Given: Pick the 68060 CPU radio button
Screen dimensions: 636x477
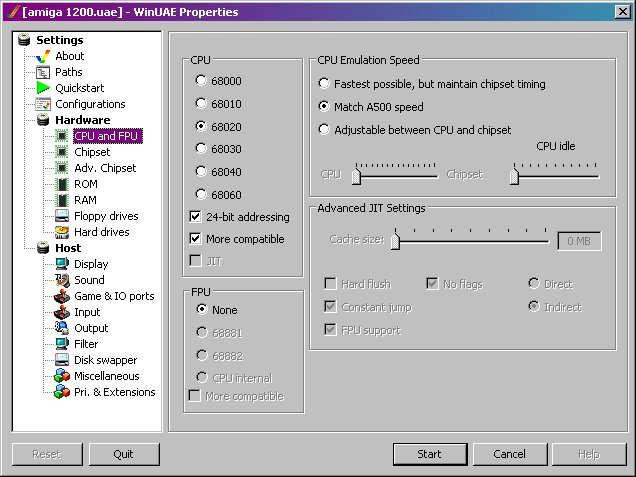Looking at the screenshot, I should 201,194.
